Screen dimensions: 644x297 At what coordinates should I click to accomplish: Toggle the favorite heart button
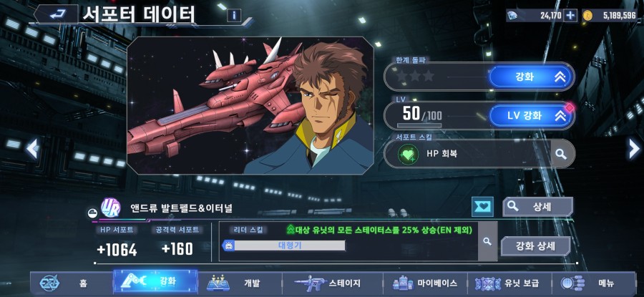tap(482, 207)
